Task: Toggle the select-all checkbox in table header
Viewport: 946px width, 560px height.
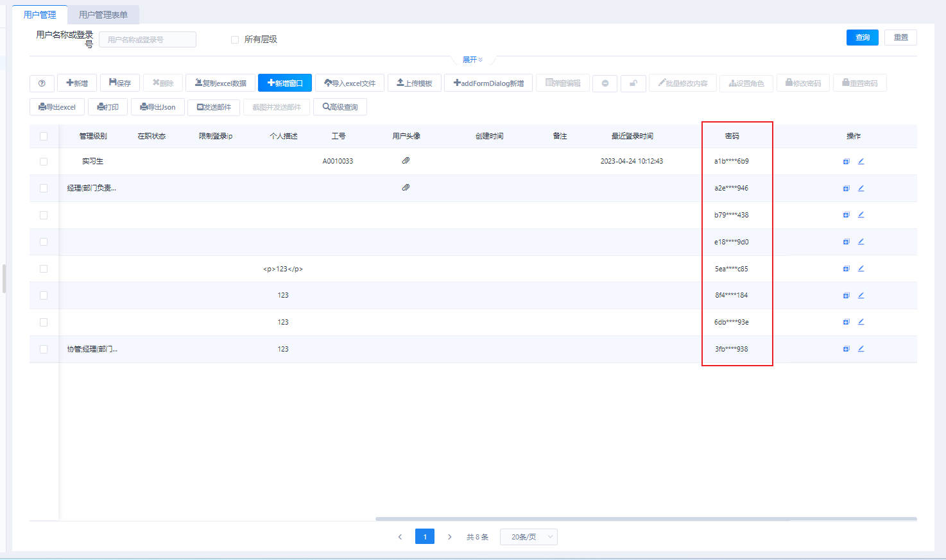Action: tap(44, 136)
